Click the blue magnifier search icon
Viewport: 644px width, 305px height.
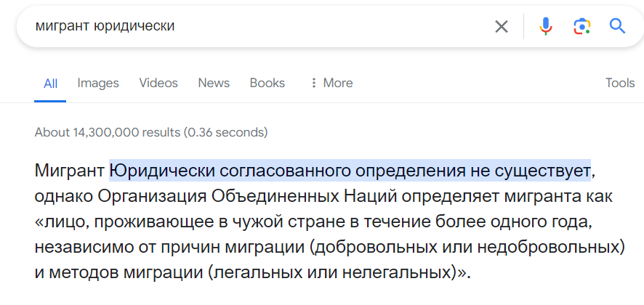pos(617,27)
